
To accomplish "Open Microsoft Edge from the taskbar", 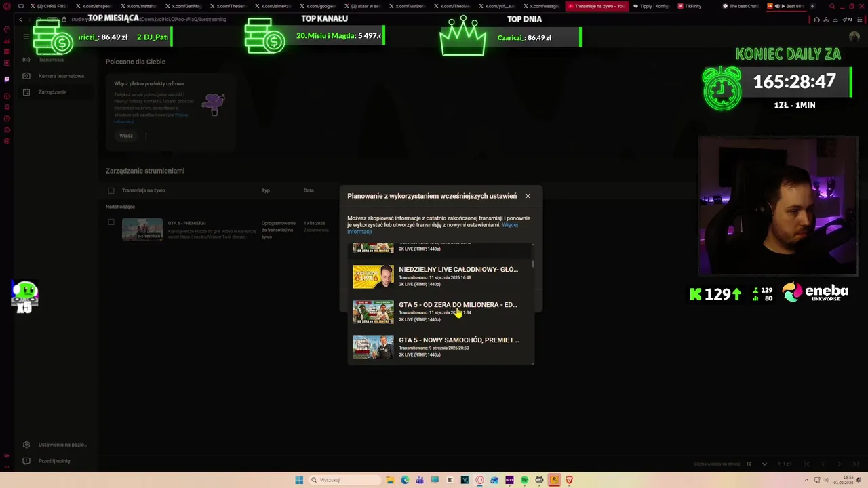I will pos(405,480).
